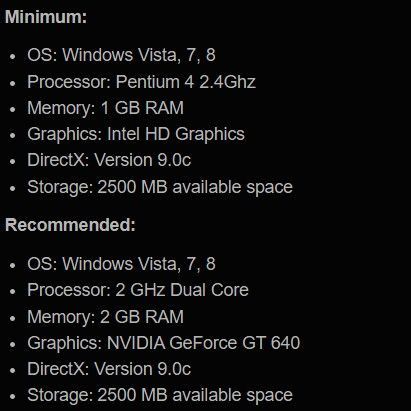411x411 pixels.
Task: Click bullet before Intel HD Graphics
Action: pyautogui.click(x=13, y=136)
